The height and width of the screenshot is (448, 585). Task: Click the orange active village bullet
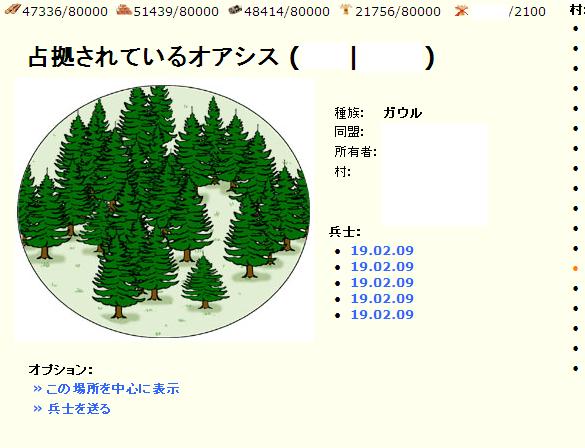click(575, 268)
